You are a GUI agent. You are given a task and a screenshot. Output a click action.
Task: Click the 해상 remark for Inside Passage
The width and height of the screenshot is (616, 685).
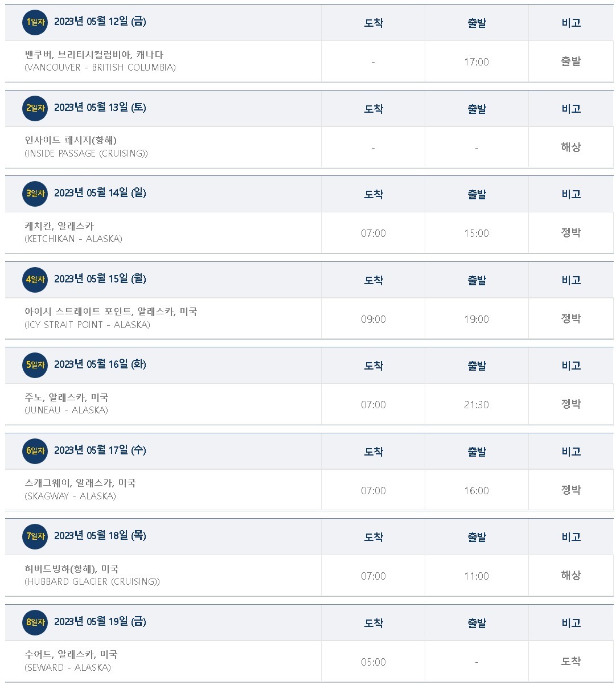point(570,147)
